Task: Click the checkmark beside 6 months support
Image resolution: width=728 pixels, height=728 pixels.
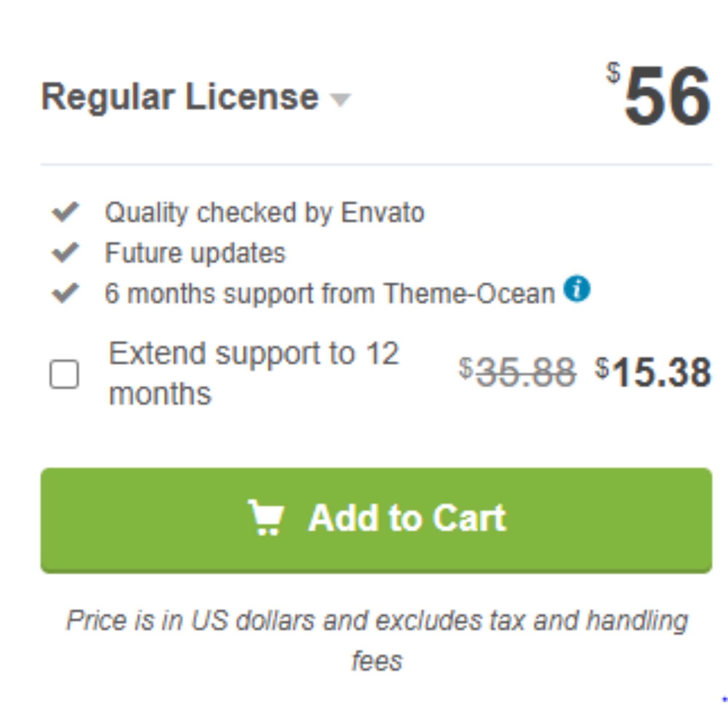Action: pyautogui.click(x=65, y=293)
